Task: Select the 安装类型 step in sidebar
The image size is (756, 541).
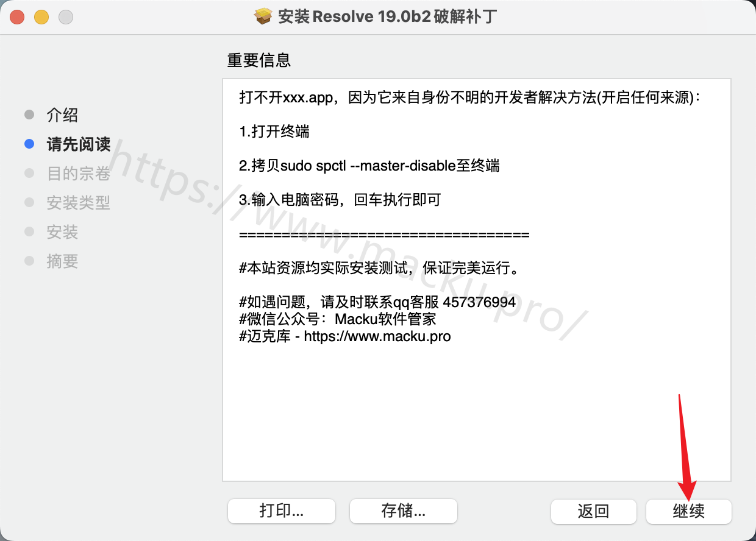Action: click(x=79, y=203)
